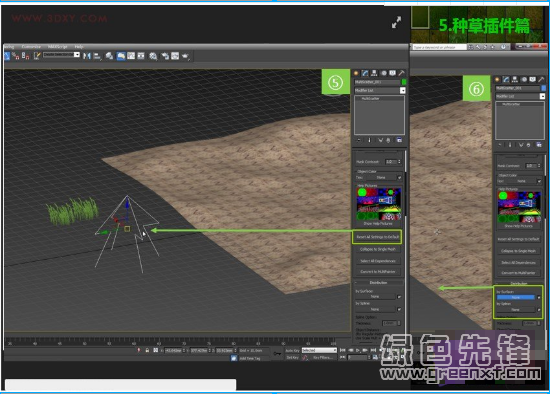The height and width of the screenshot is (394, 550).
Task: Open the Modify panel icon in step 5 panel
Action: [x=365, y=73]
